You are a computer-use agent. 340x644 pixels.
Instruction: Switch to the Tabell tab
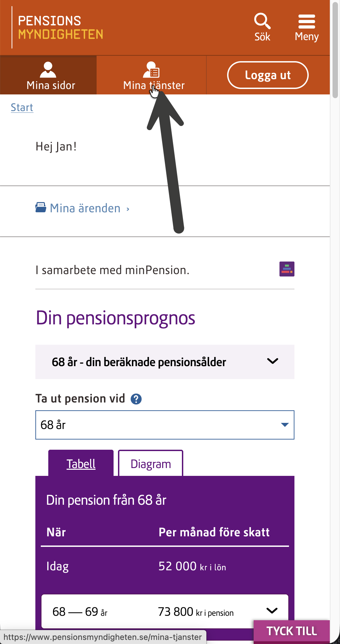click(81, 464)
